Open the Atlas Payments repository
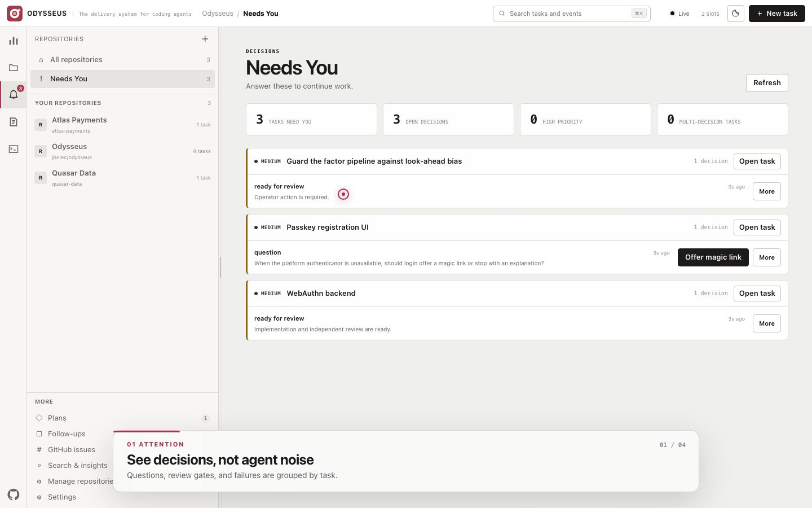This screenshot has width=812, height=508. 122,125
